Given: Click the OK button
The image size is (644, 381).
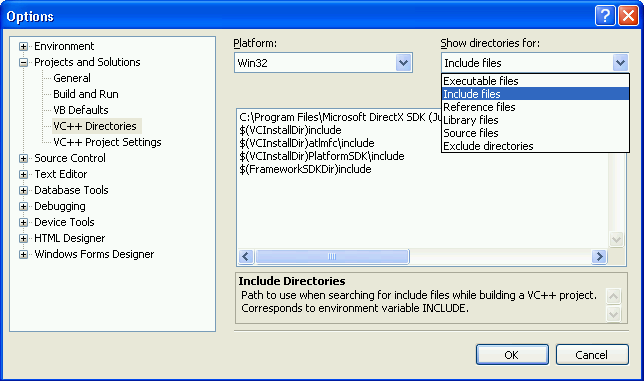Looking at the screenshot, I should (512, 355).
